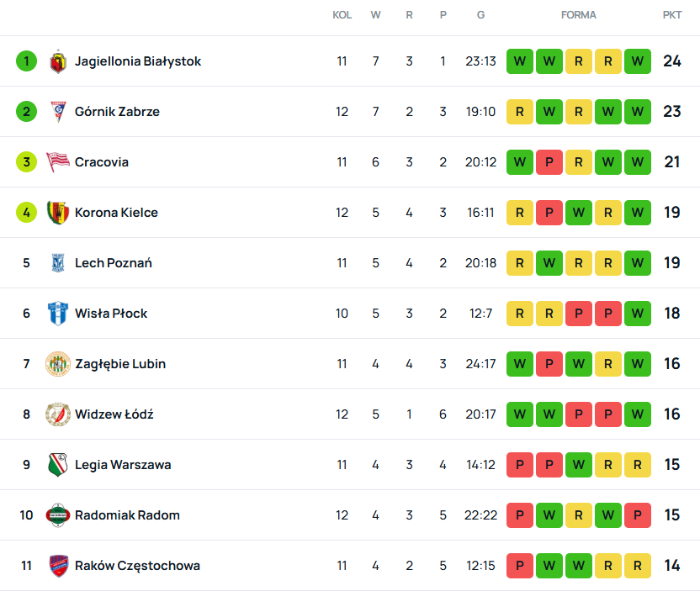Click the Jagiellonia Białystok club crest

pos(57,61)
